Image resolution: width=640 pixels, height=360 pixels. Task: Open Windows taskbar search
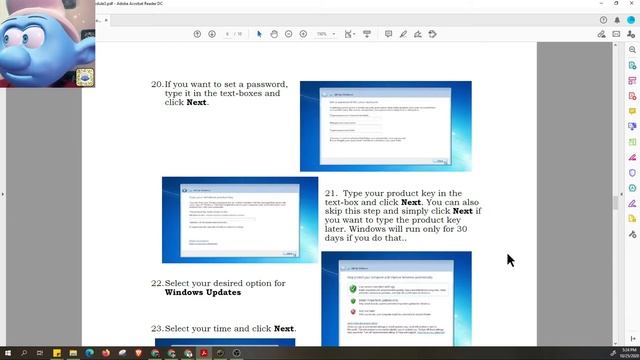24,353
